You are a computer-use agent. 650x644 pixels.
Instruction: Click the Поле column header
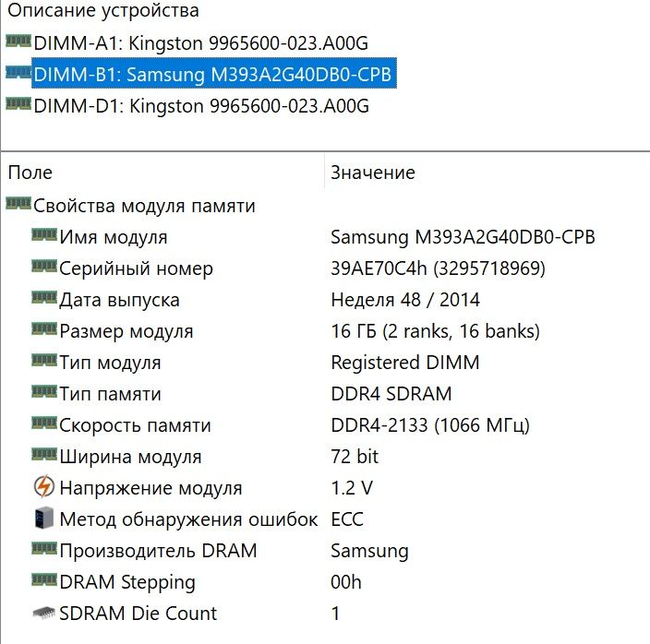[x=30, y=173]
